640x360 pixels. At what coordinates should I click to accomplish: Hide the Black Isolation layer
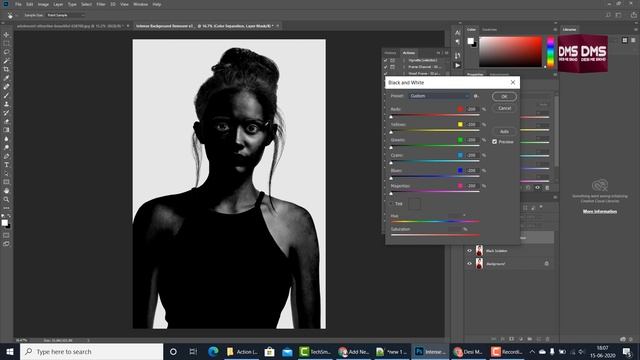pos(469,251)
